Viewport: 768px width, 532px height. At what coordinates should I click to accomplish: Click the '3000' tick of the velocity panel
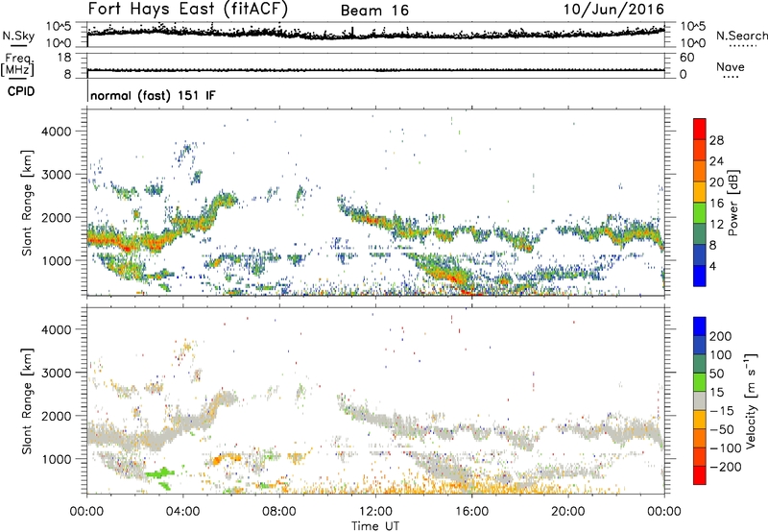56,373
